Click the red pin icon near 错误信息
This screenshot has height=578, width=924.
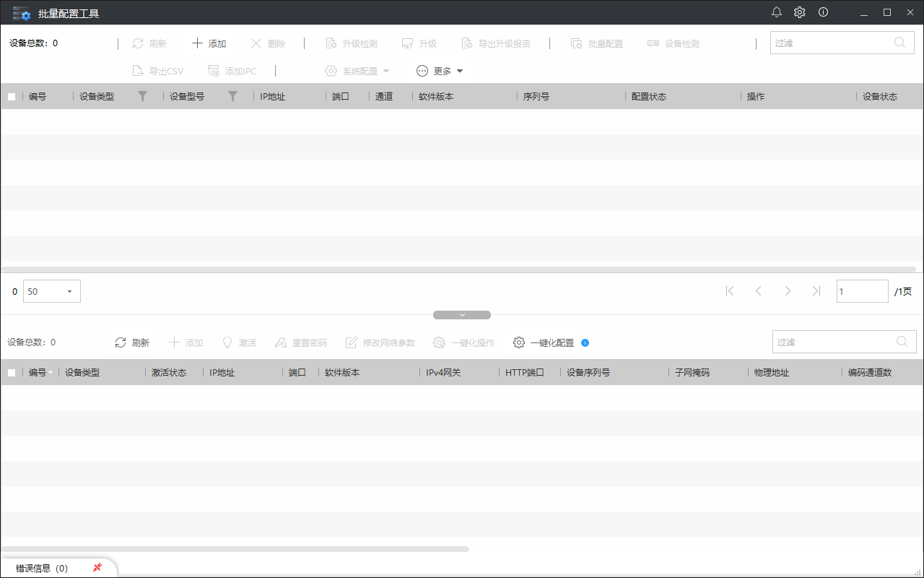point(97,568)
